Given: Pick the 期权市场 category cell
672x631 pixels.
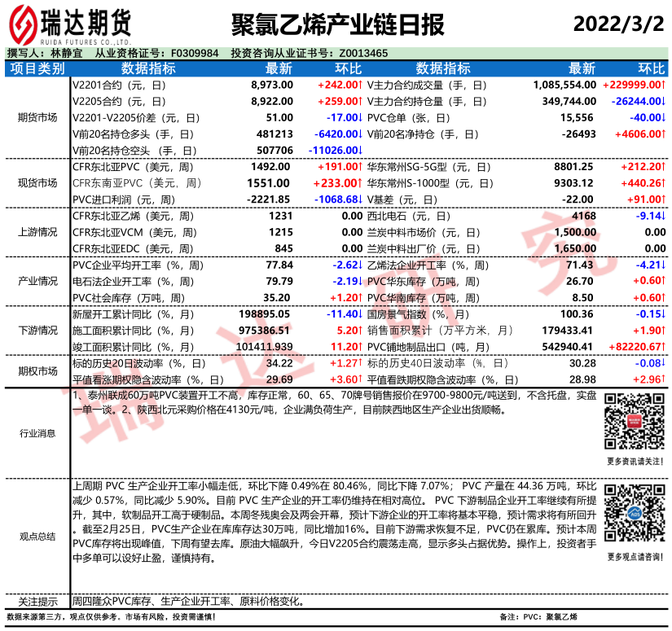Looking at the screenshot, I should click(x=37, y=370).
